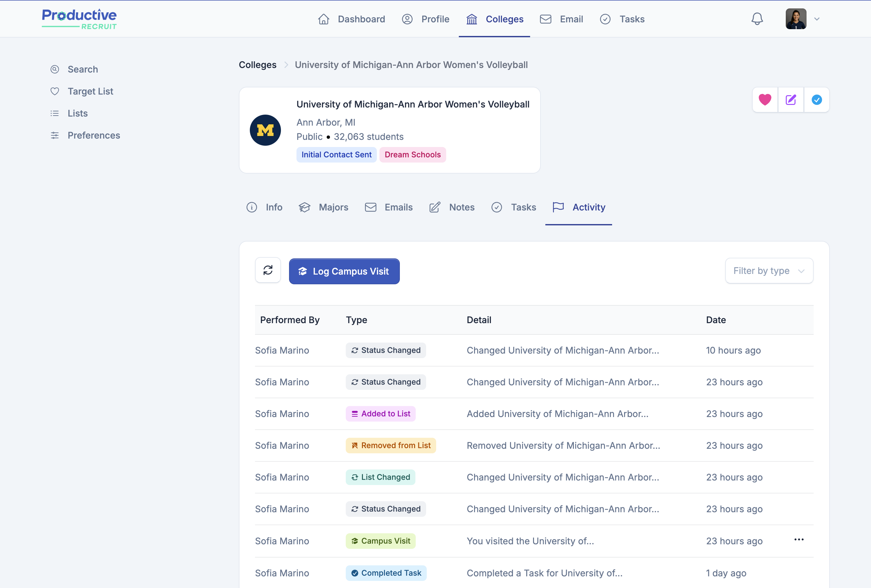This screenshot has width=871, height=588.
Task: Click the Performed By column header
Action: (x=290, y=320)
